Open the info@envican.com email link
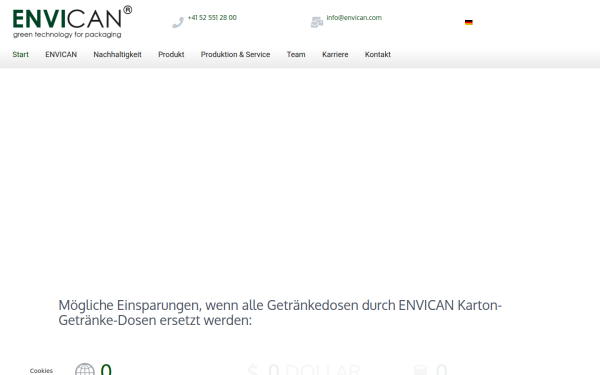 354,18
